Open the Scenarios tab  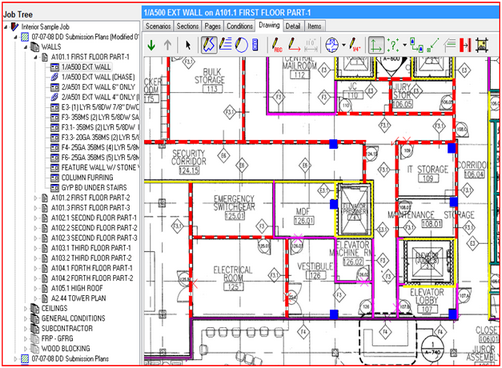pos(158,26)
